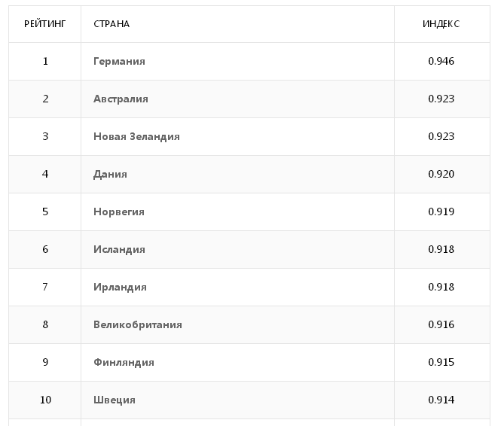The image size is (504, 426).
Task: Click the rank number 1 cell
Action: 45,61
